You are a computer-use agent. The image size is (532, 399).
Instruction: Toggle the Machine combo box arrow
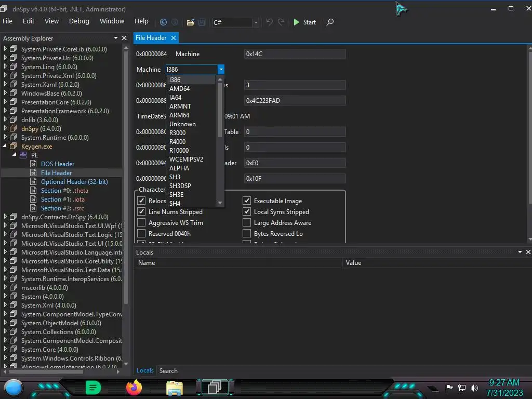pyautogui.click(x=221, y=69)
